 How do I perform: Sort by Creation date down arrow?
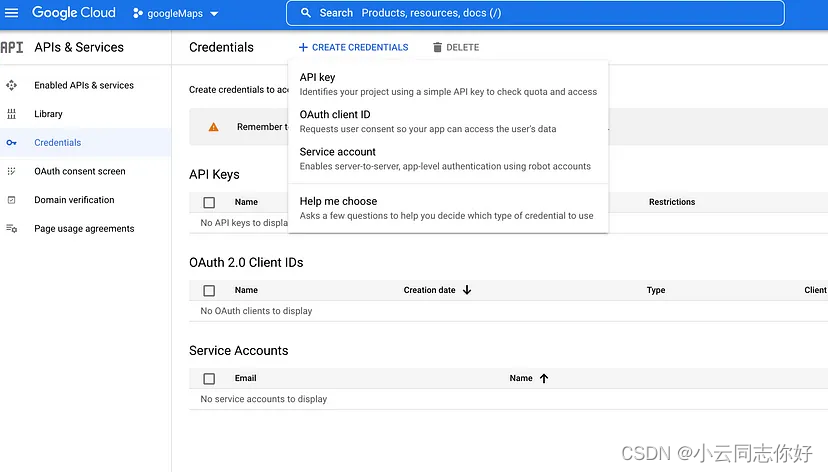[x=467, y=290]
